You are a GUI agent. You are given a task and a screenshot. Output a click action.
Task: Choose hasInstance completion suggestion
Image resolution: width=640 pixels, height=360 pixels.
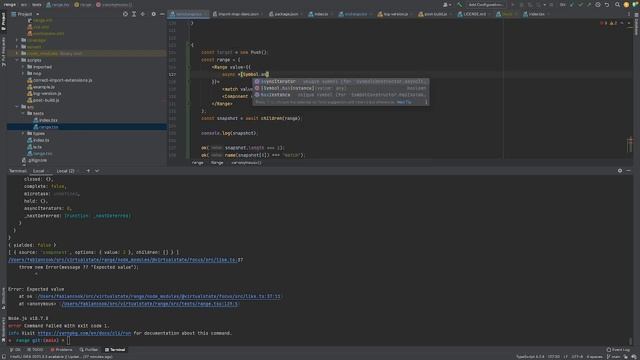pos(340,95)
